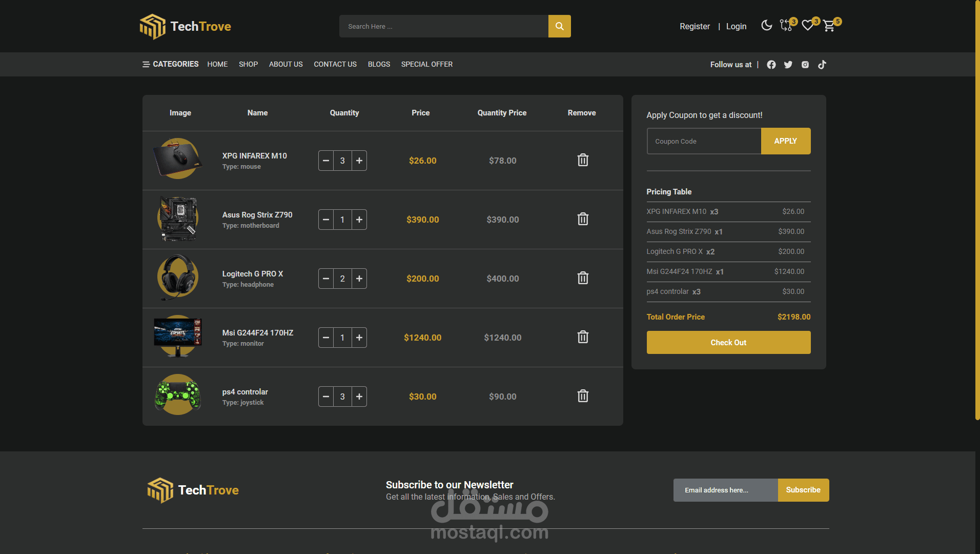Increase ps4 controlar quantity
The height and width of the screenshot is (554, 980).
[x=359, y=397]
